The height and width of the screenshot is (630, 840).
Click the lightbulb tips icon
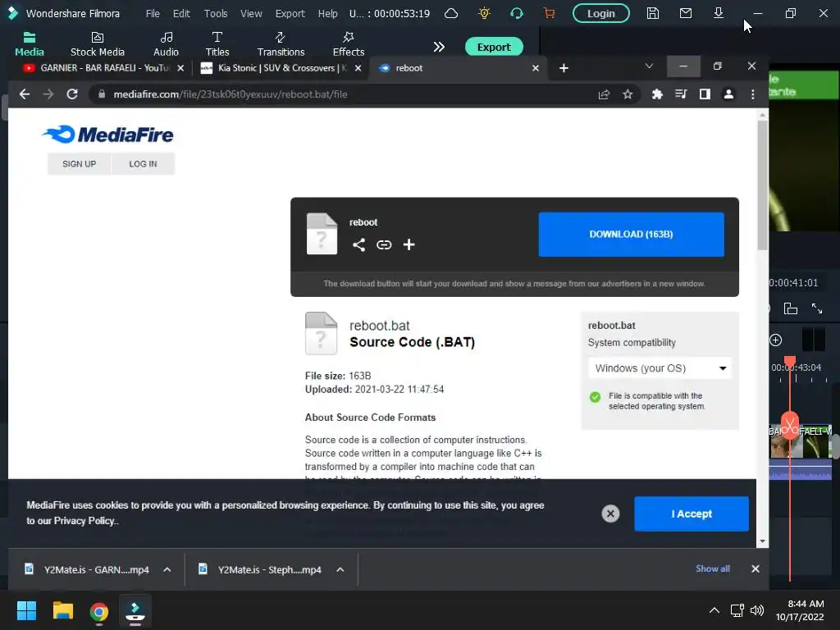coord(484,13)
